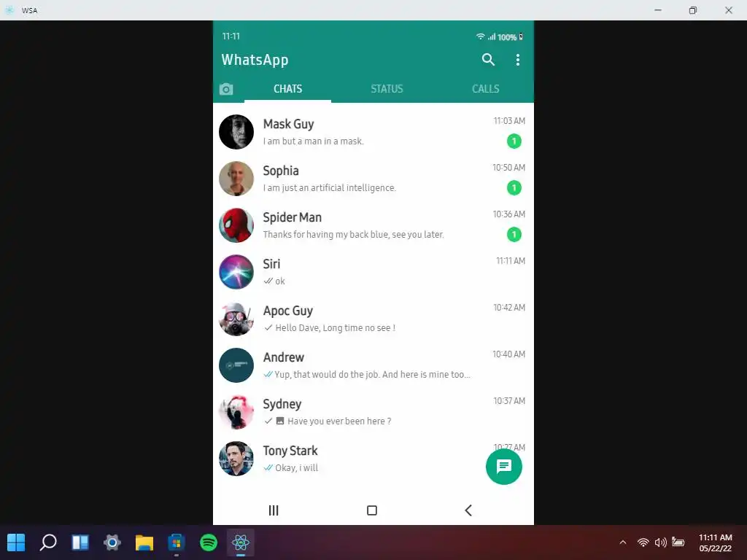Tap the Android home button

[372, 510]
